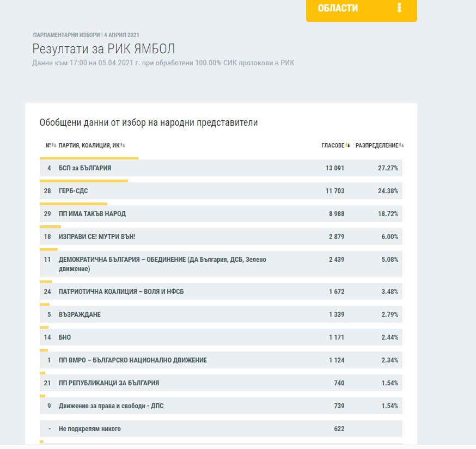Click the 739 votes value
Viewport: 476px width, 449px height.
339,406
